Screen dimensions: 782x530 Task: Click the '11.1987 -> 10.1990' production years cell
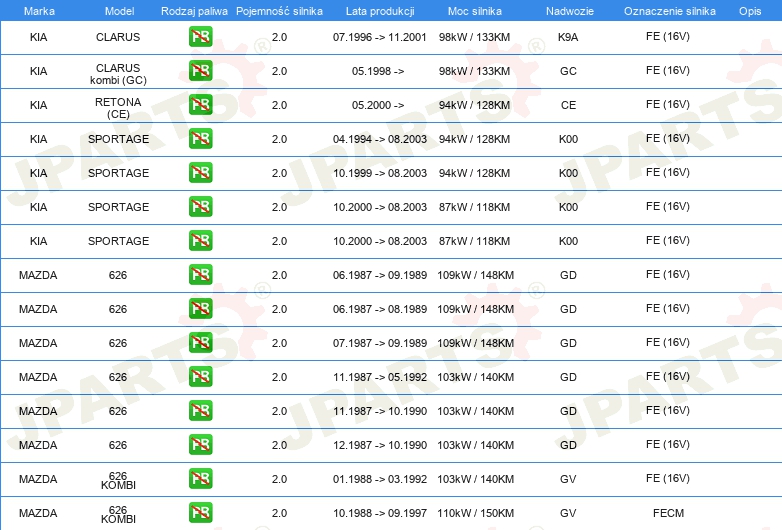[380, 411]
